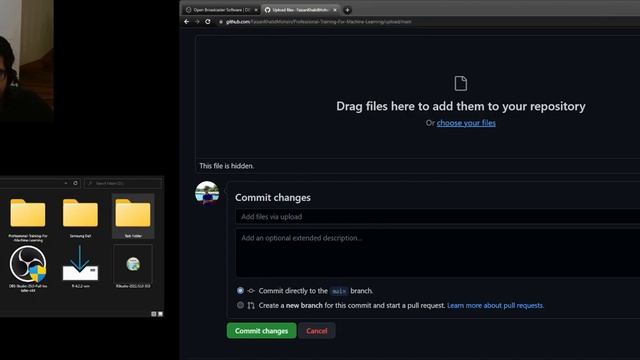This screenshot has width=640, height=360.
Task: Select 'Create a new branch' radio option
Action: point(240,305)
